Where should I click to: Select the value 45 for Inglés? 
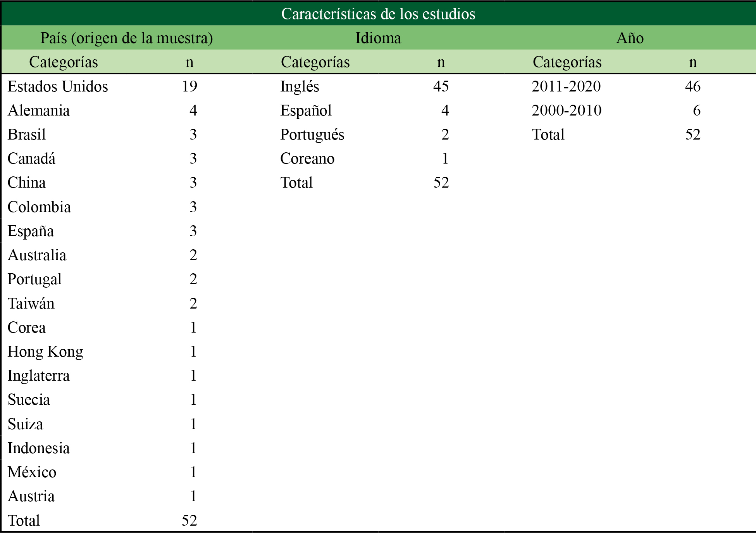(441, 86)
